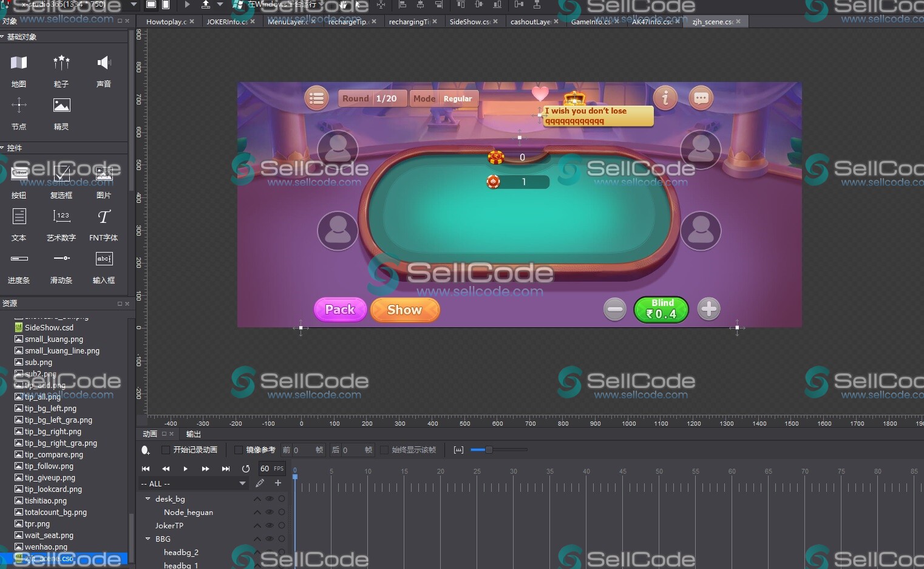
Task: Select the Sound (声音) object icon
Action: 104,63
